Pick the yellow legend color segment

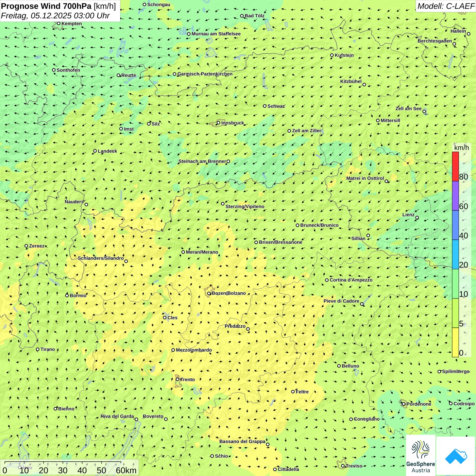click(x=455, y=342)
